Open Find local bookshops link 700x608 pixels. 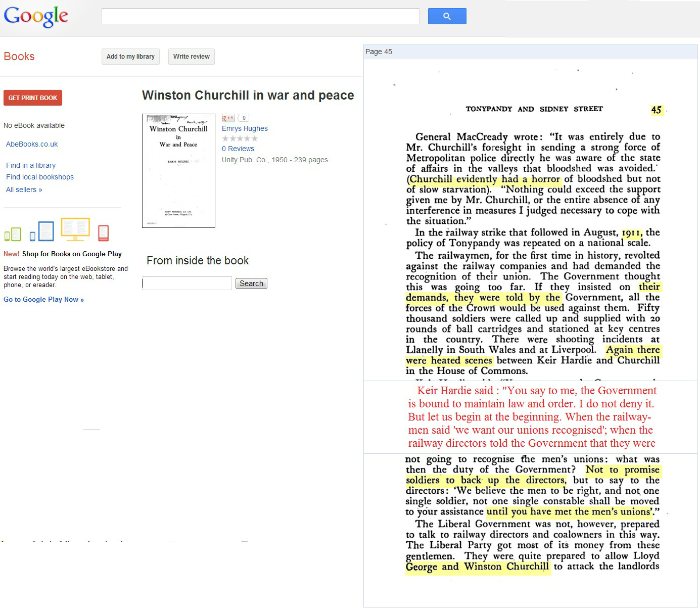pyautogui.click(x=40, y=177)
